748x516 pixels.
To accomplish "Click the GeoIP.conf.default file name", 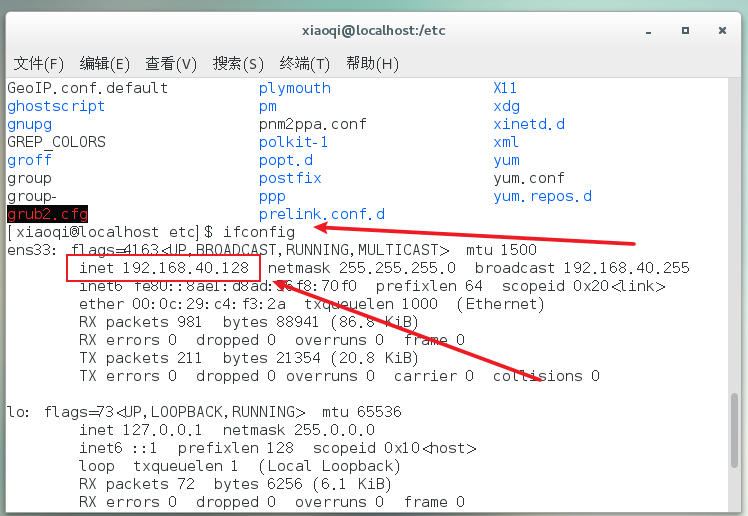I will click(x=87, y=88).
